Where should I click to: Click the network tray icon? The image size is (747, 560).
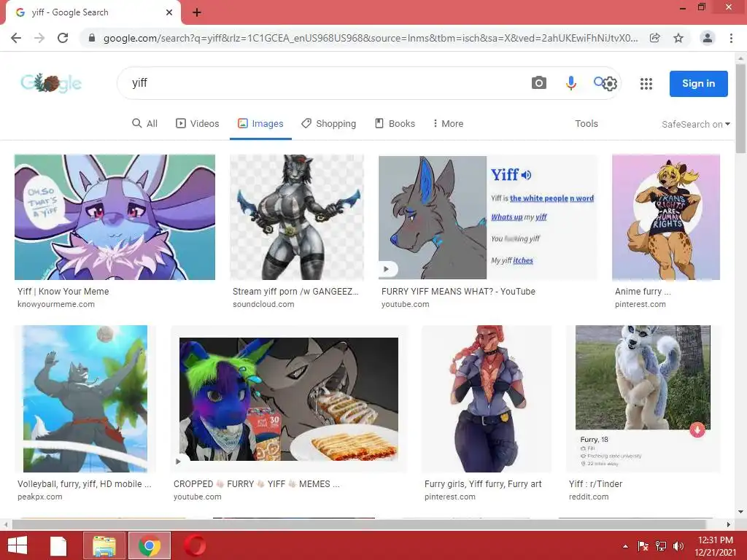click(x=661, y=546)
